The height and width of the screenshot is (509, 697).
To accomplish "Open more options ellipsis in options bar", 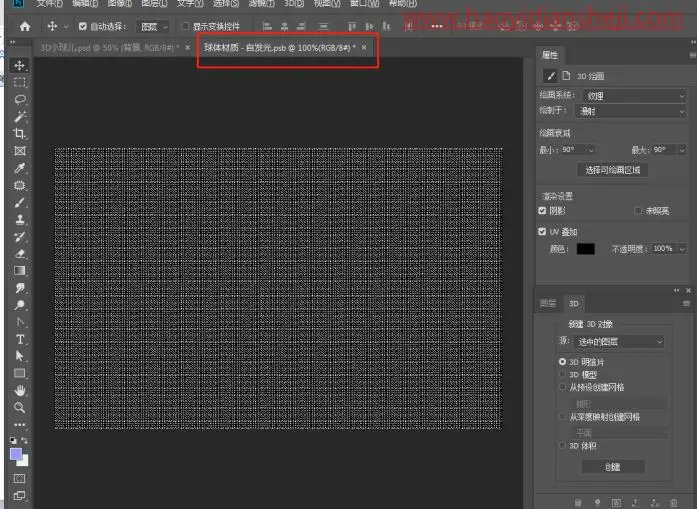I will pos(437,26).
